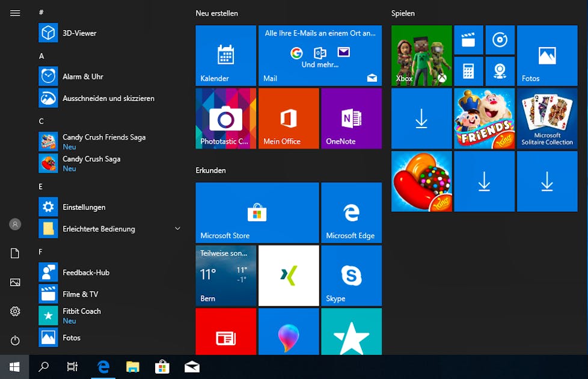Open Documents icon on the left rail
The width and height of the screenshot is (588, 379).
click(15, 253)
